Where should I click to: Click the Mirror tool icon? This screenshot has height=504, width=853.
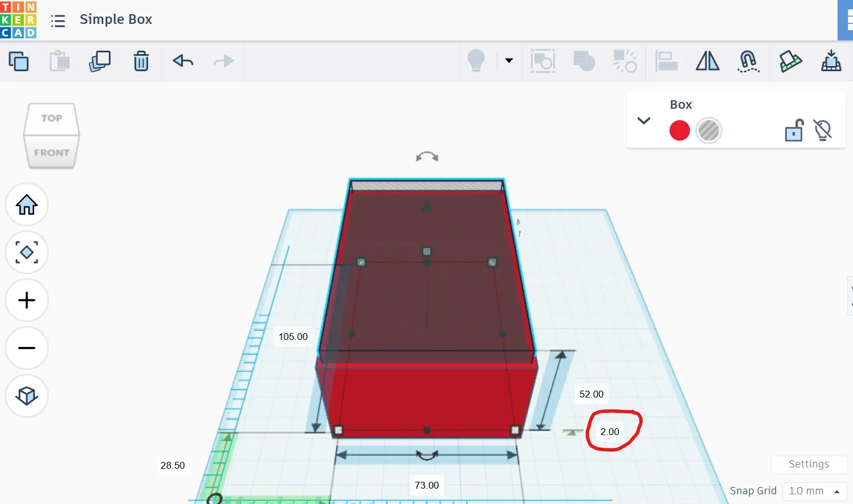pyautogui.click(x=707, y=61)
